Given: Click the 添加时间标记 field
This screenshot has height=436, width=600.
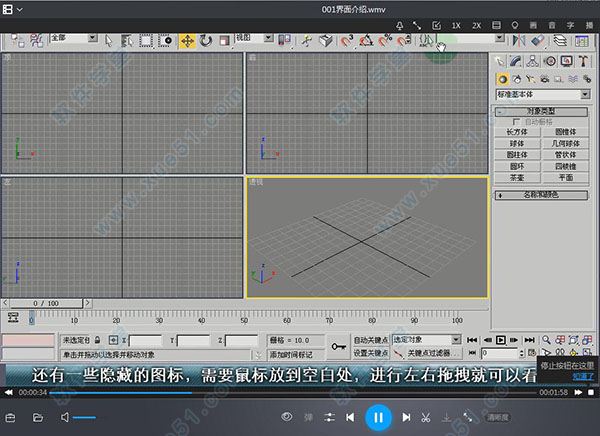Looking at the screenshot, I should point(296,354).
